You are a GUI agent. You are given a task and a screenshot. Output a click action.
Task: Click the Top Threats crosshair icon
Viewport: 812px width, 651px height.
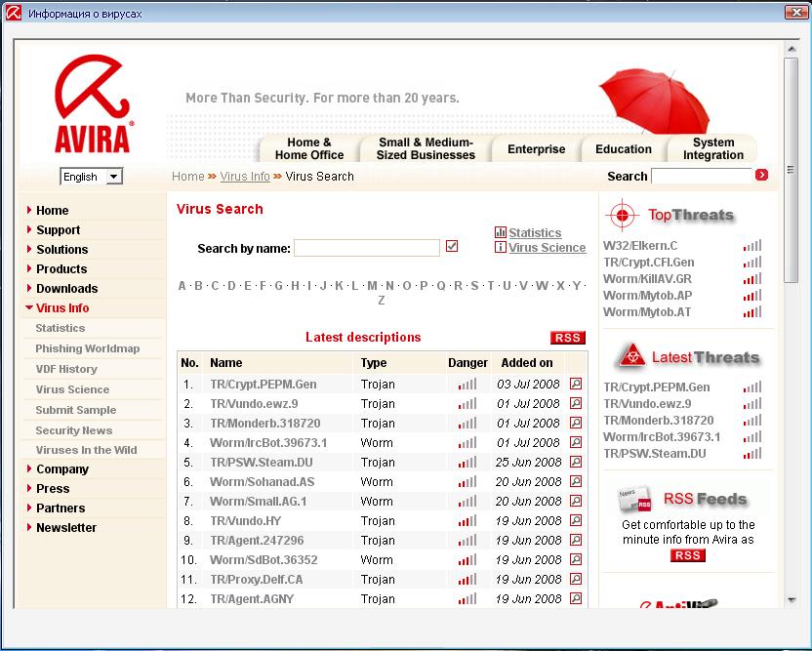pos(623,215)
